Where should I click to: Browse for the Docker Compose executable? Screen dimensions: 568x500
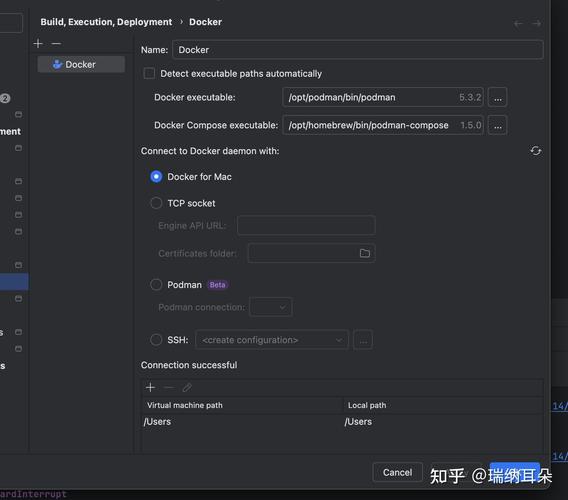pyautogui.click(x=497, y=125)
